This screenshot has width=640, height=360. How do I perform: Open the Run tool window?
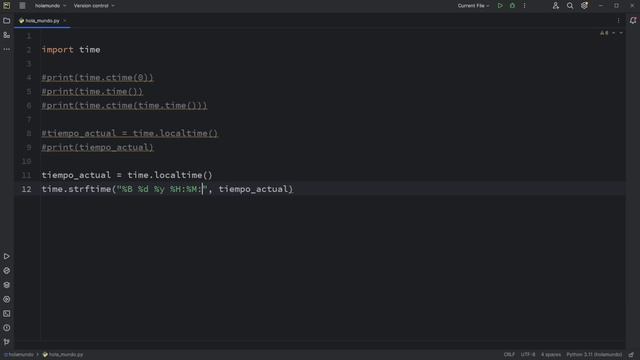tap(7, 256)
